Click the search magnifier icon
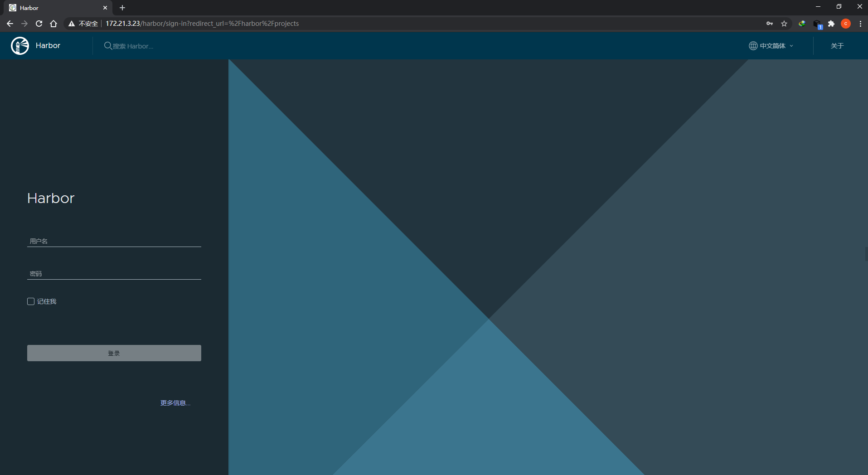 click(108, 46)
